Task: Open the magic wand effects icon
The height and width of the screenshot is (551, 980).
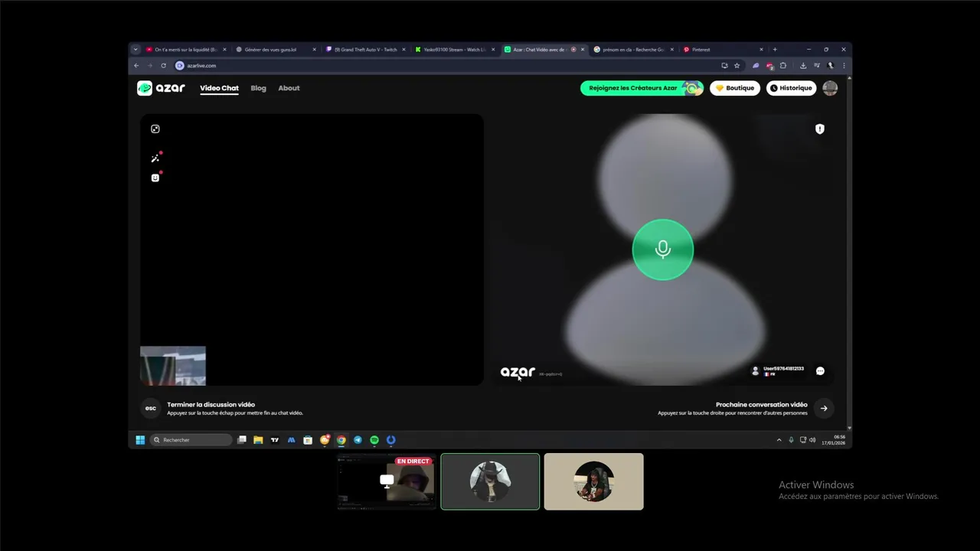Action: point(155,158)
